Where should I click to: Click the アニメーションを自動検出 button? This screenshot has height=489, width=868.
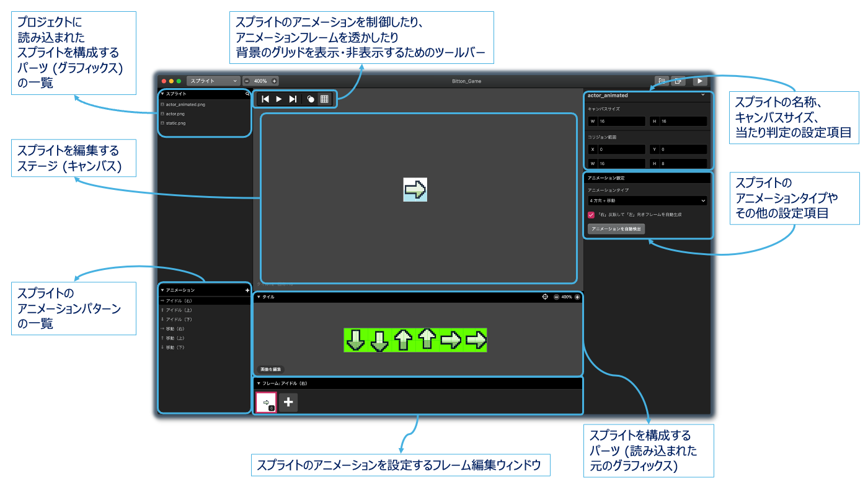click(x=616, y=229)
